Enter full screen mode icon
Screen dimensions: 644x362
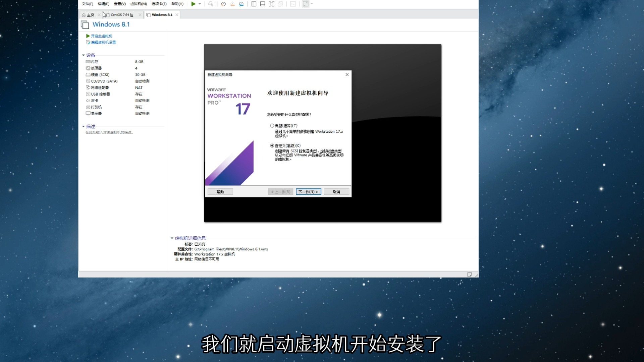272,4
